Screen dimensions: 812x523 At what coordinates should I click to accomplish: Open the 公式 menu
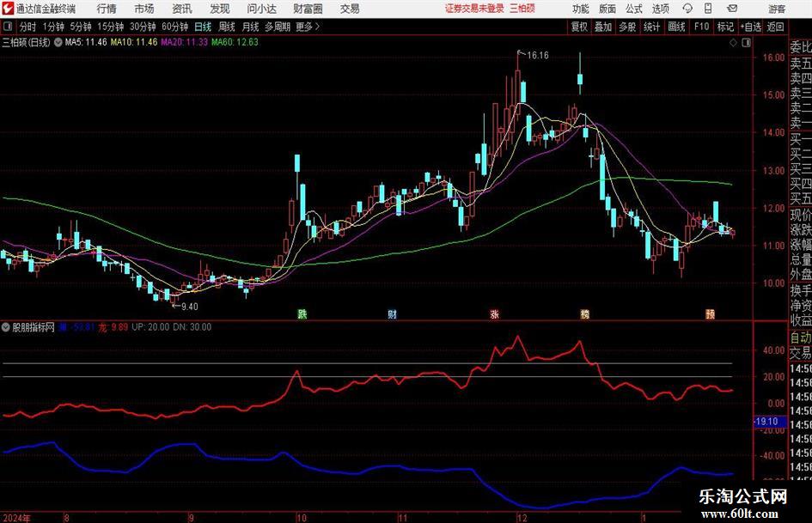[634, 9]
